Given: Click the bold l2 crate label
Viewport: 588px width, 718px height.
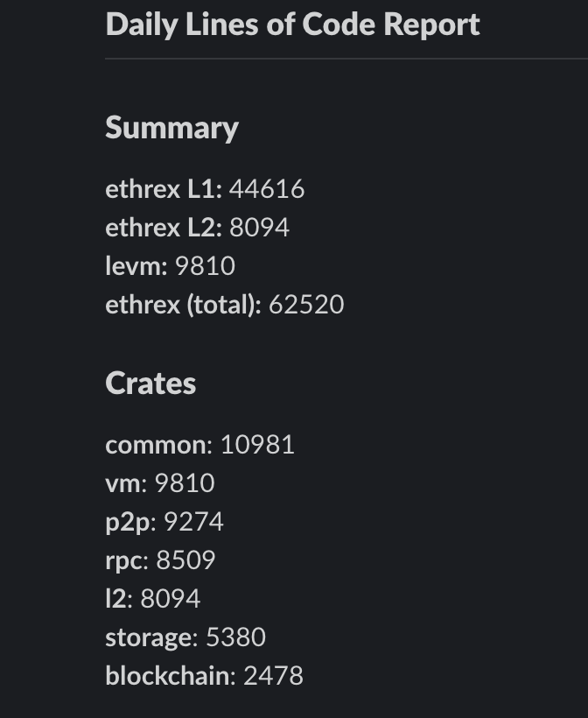Looking at the screenshot, I should 117,599.
